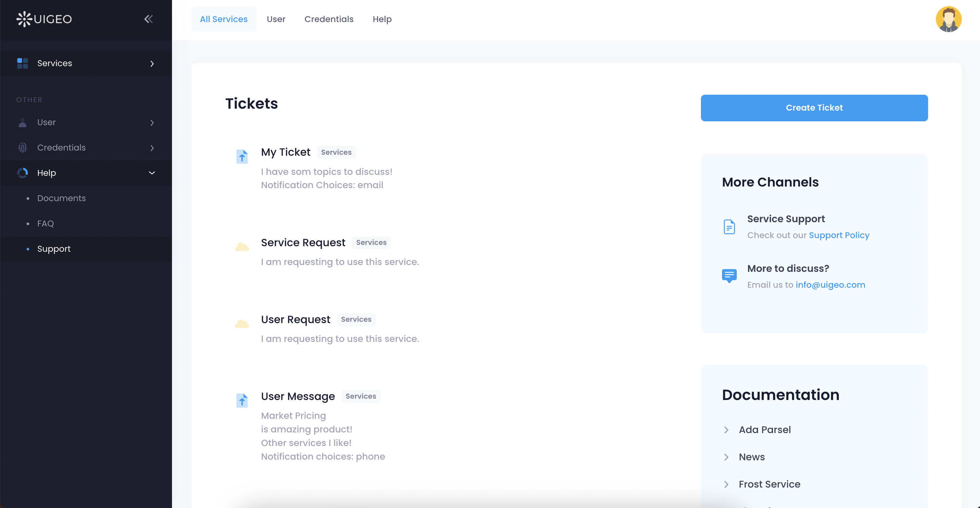Click the Service Support document icon
This screenshot has height=508, width=980.
tap(729, 227)
